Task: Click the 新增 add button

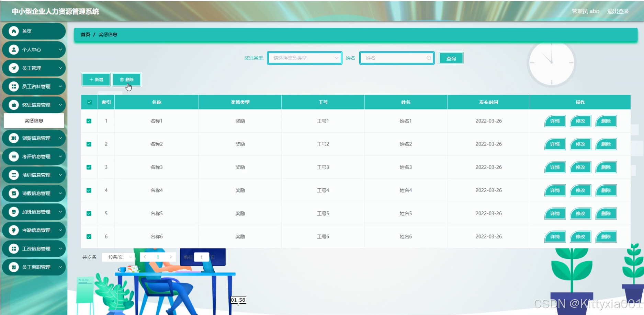Action: (x=96, y=80)
